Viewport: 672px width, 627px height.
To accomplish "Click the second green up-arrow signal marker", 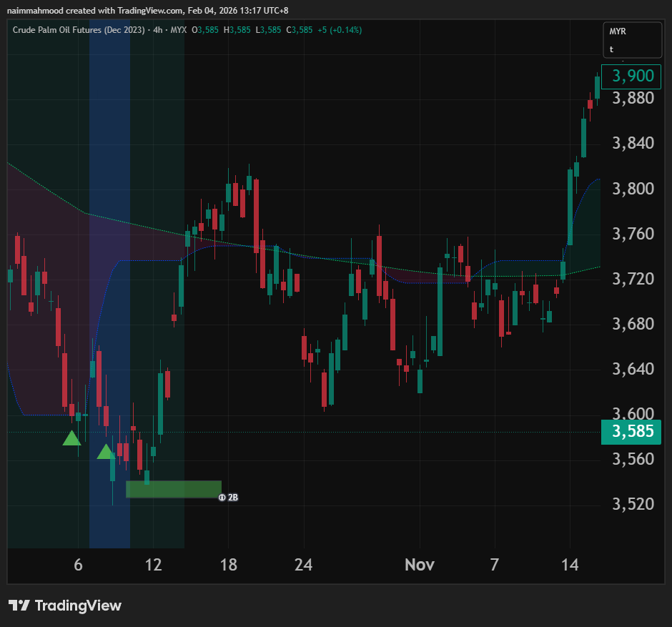I will (x=106, y=452).
